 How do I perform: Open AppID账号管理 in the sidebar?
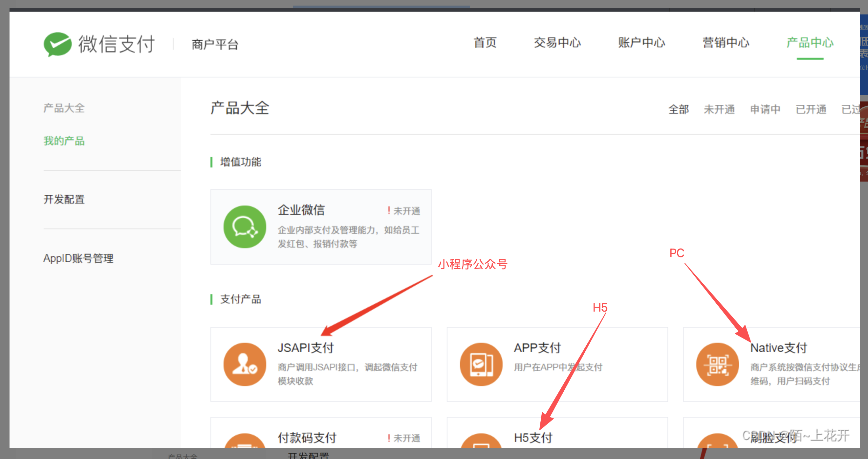click(78, 258)
